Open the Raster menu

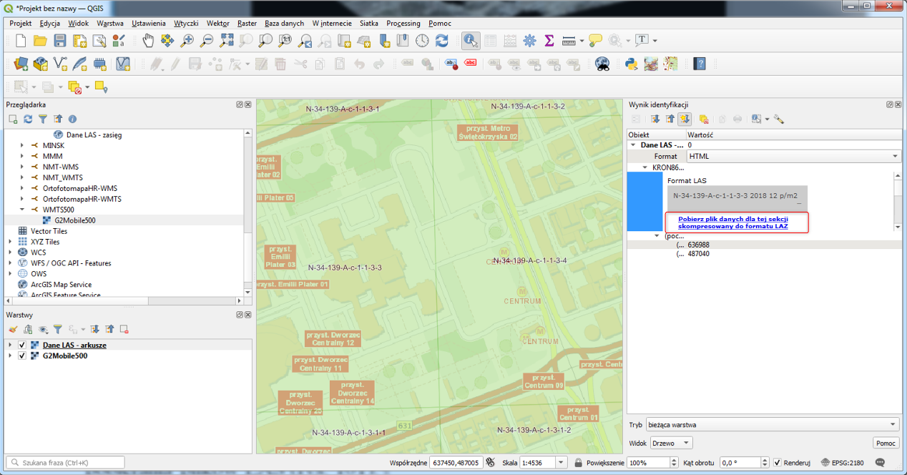[247, 24]
